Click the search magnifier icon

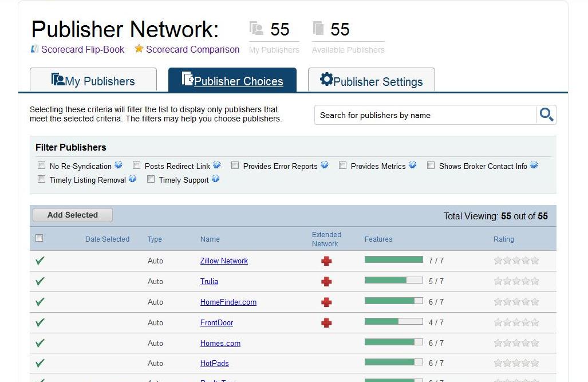[x=546, y=115]
